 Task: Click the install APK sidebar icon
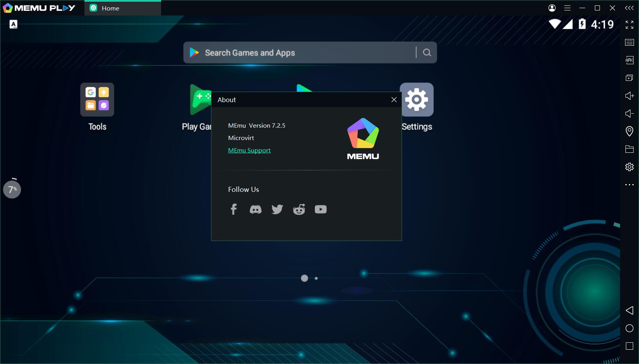[629, 60]
